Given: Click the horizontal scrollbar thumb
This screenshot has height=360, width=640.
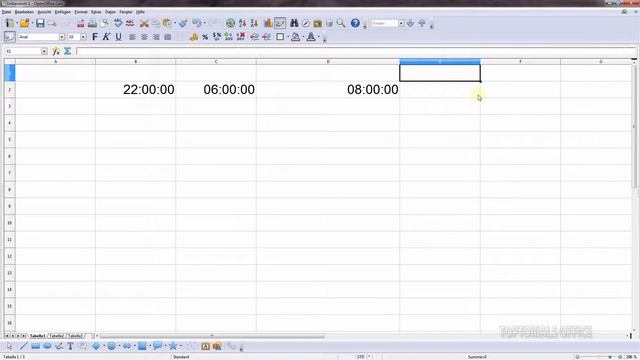Looking at the screenshot, I should coord(212,336).
